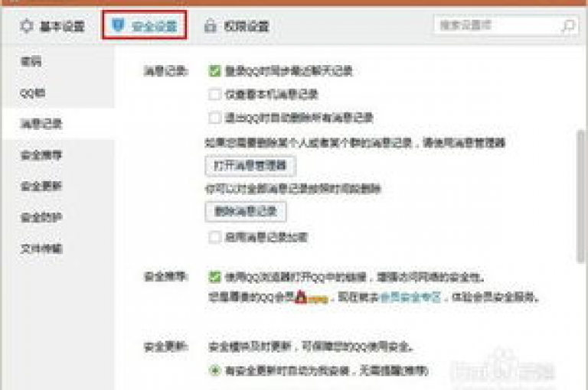Select 安全防护 in the left sidebar
Screen dimensions: 588x390
click(41, 217)
